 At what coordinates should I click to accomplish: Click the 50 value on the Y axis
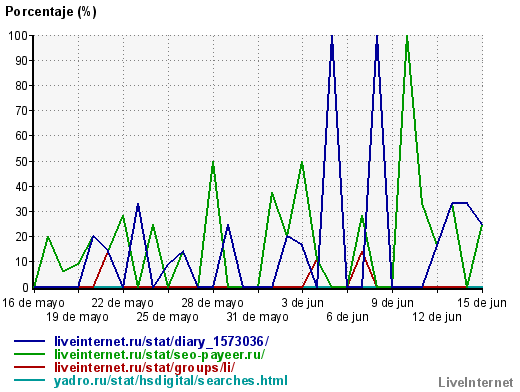[22, 161]
